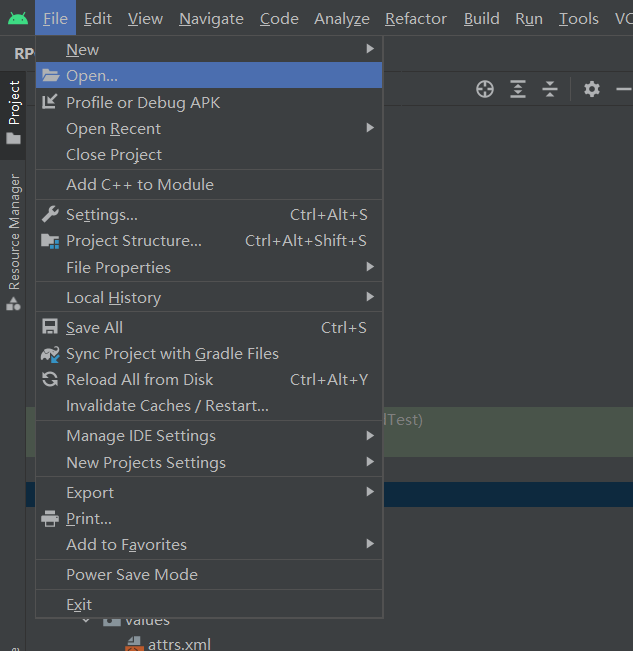Select New Projects Settings entry

tap(209, 463)
